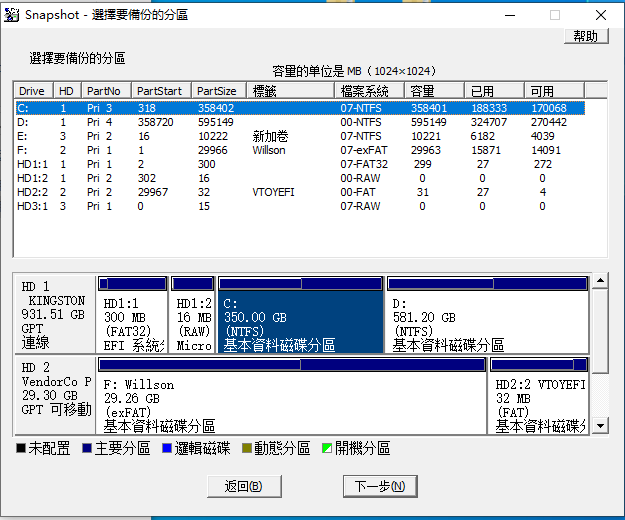
Task: Click the Drive column header
Action: click(32, 91)
